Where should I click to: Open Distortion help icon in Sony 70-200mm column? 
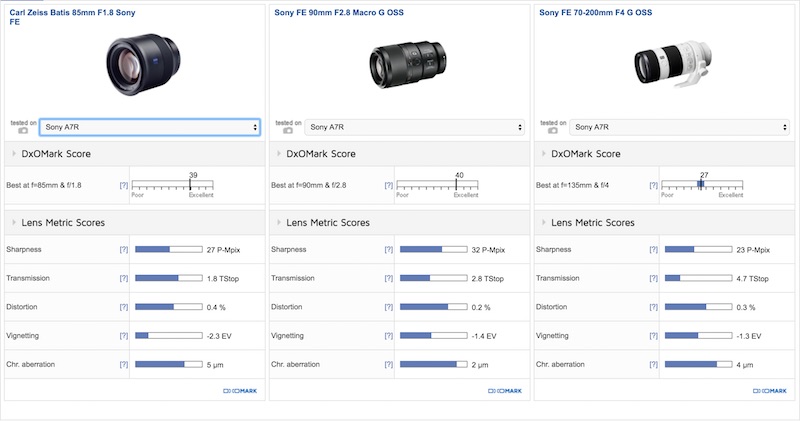[x=653, y=307]
